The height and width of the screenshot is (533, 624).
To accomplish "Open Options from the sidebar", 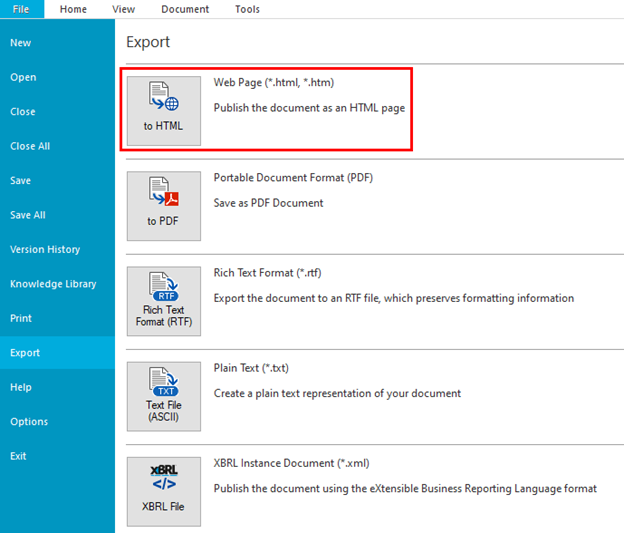I will 29,421.
